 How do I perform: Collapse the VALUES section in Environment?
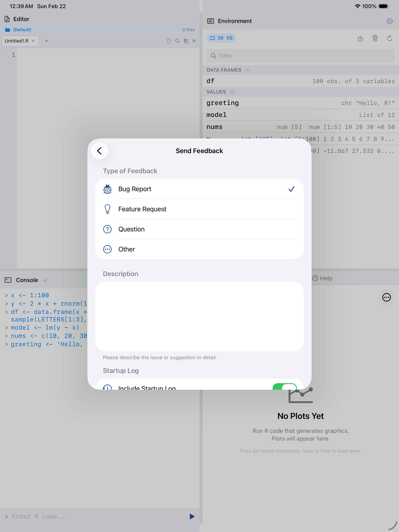(x=216, y=92)
